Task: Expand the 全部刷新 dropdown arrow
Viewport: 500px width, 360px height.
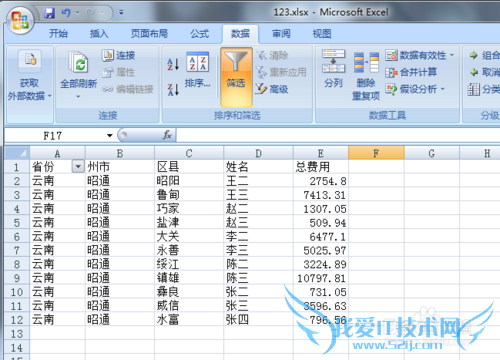Action: click(78, 97)
